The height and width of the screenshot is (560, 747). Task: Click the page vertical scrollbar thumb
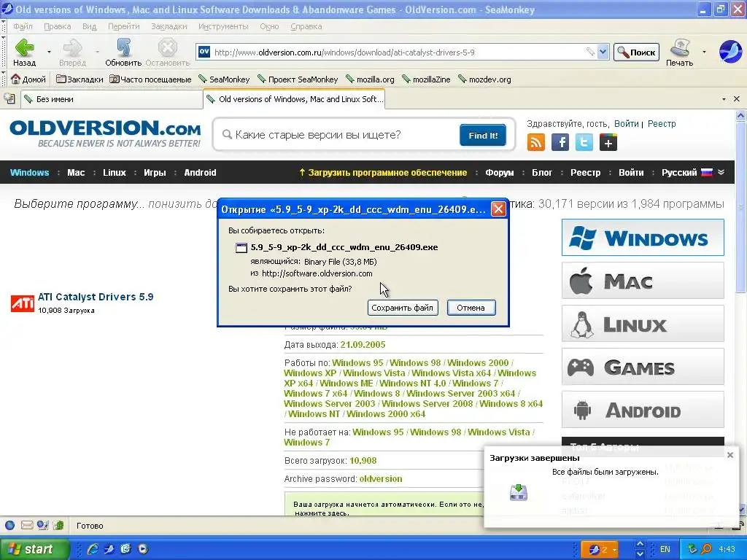[740, 207]
